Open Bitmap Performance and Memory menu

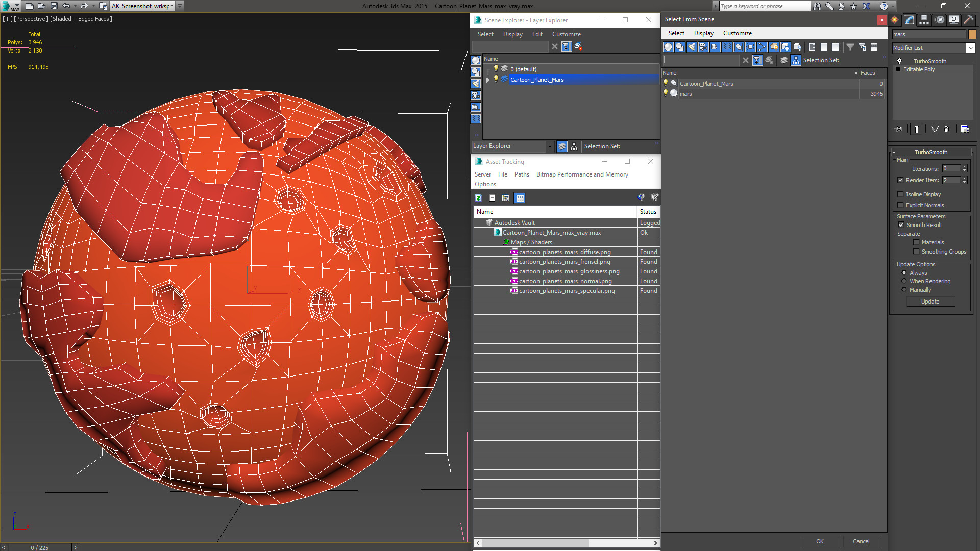point(582,174)
